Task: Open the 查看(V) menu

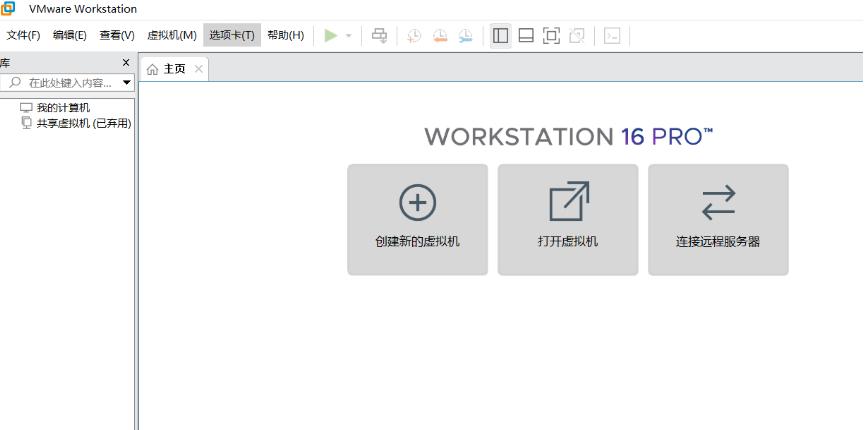Action: [x=117, y=35]
